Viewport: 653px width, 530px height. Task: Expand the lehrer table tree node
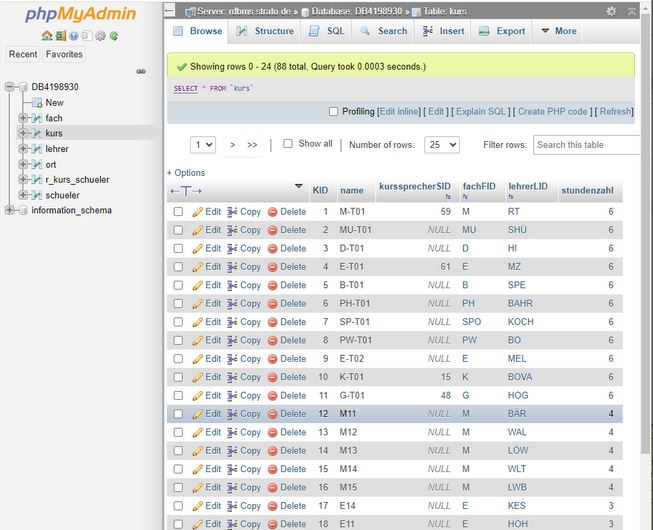(23, 149)
